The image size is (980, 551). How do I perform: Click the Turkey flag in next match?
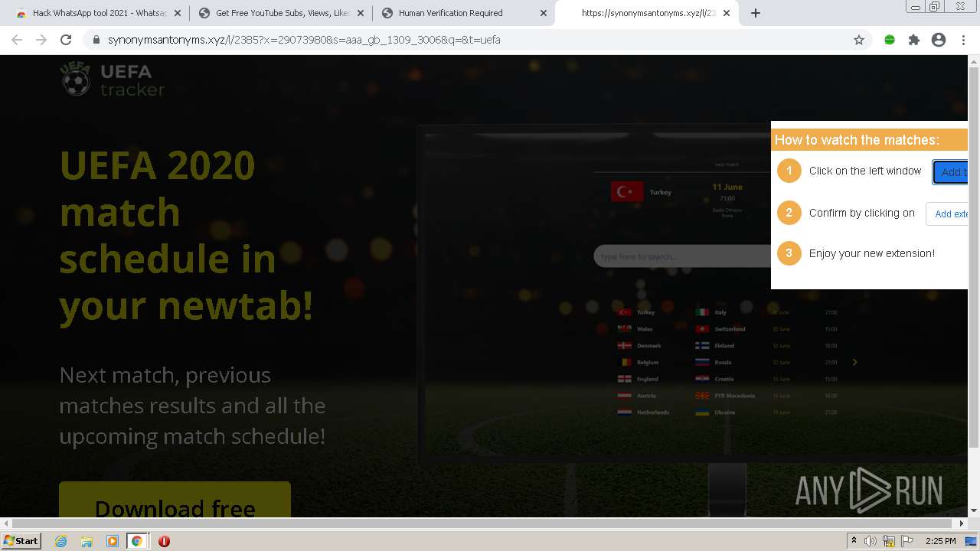626,191
